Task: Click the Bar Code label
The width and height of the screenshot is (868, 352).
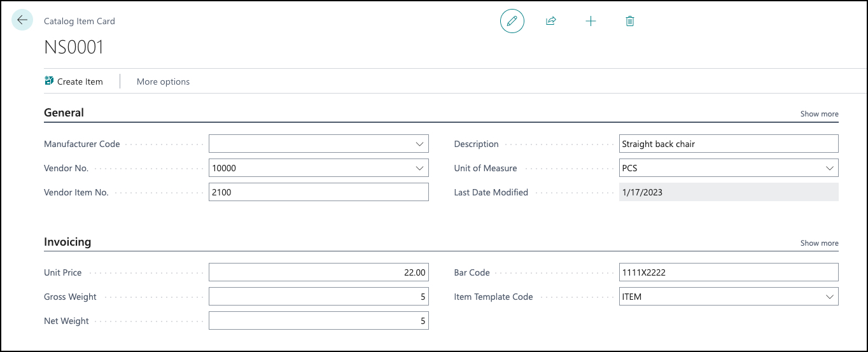Action: tap(472, 272)
